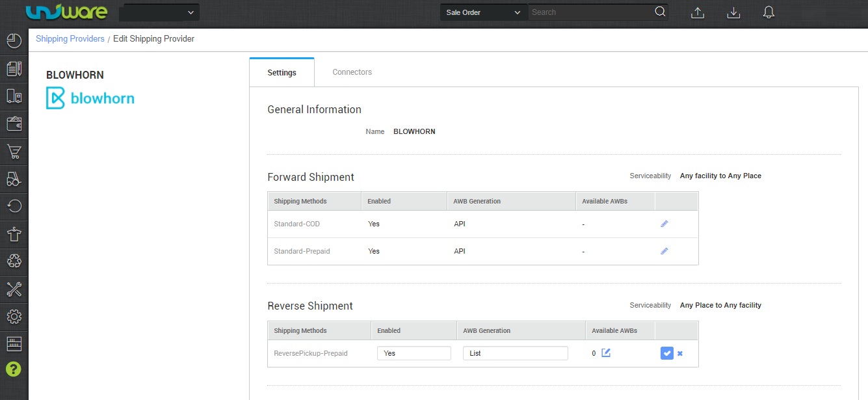The width and height of the screenshot is (868, 400).
Task: Click the download icon in top bar
Action: pyautogui.click(x=733, y=12)
